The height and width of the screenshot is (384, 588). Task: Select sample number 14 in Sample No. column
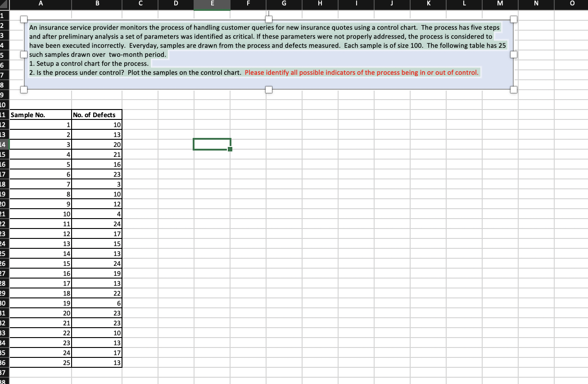point(41,254)
